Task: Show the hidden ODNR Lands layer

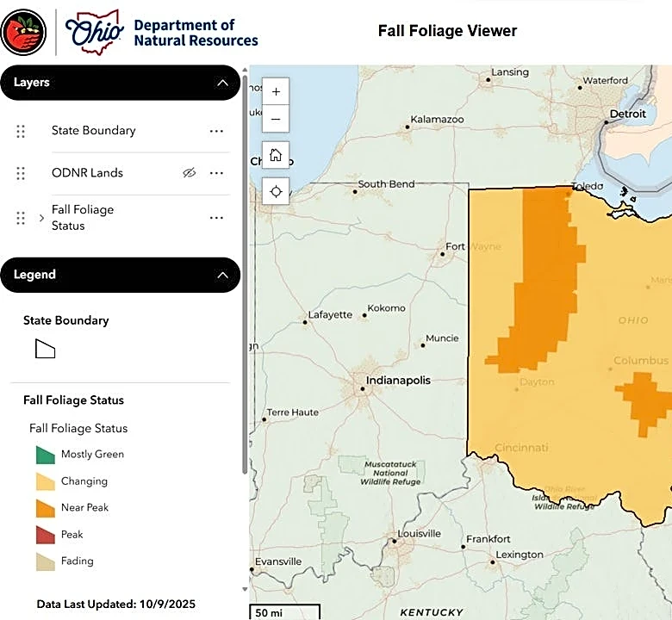Action: (x=189, y=173)
